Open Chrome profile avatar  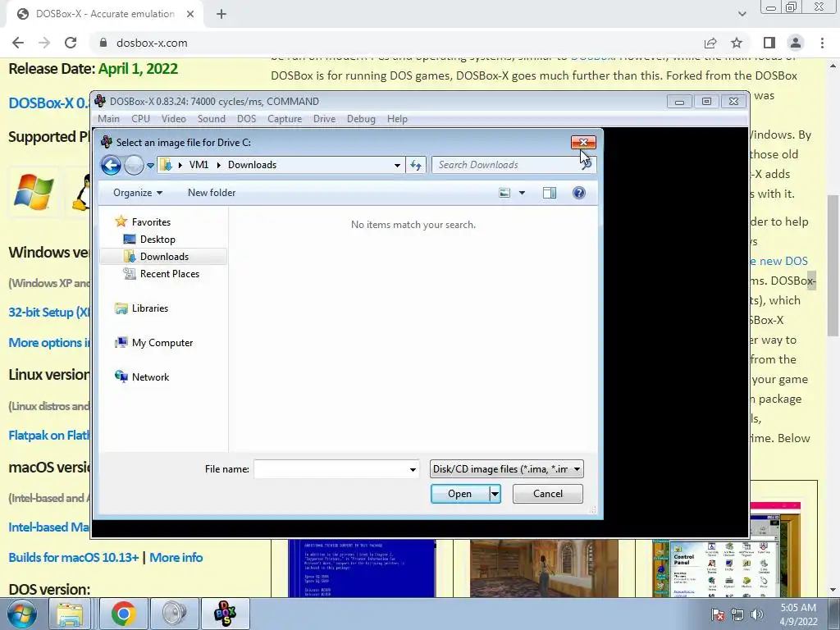(796, 43)
